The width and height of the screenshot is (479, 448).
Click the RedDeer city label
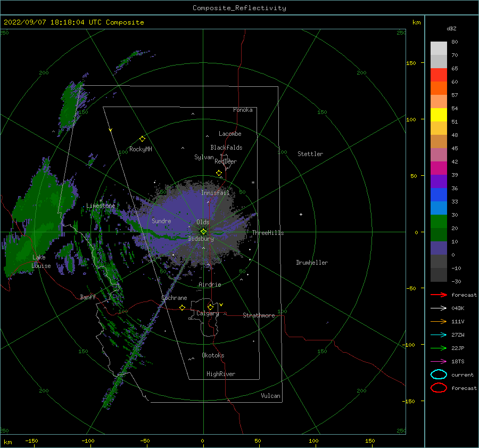point(226,161)
